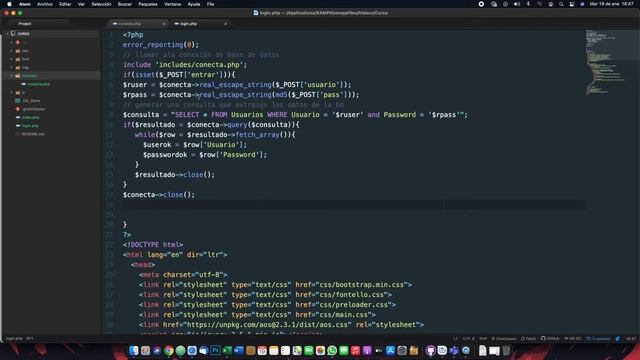Image resolution: width=640 pixels, height=360 pixels.
Task: Open the Editar menu
Action: coord(65,4)
